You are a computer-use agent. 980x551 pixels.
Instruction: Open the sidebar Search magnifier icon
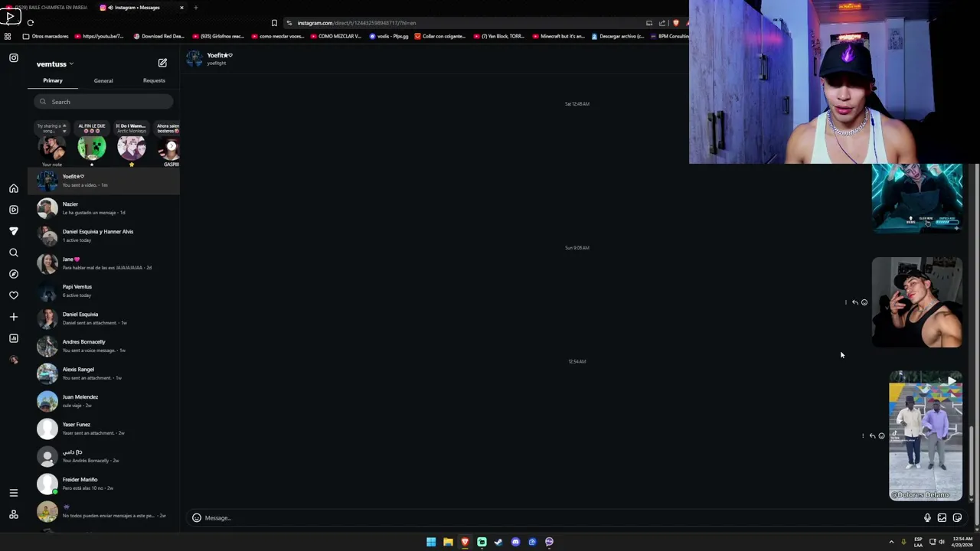(x=14, y=253)
